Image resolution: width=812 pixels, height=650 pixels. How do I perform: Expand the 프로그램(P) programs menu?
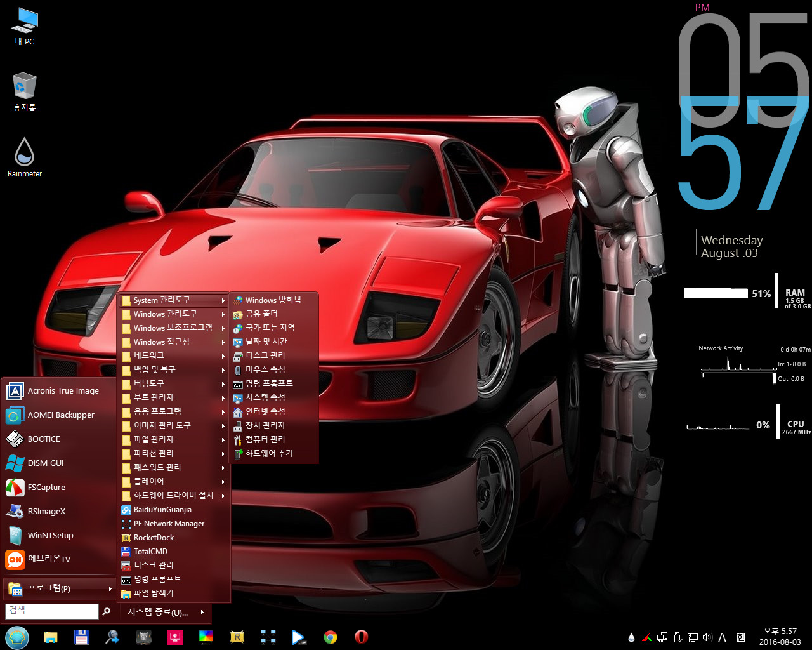pos(59,589)
